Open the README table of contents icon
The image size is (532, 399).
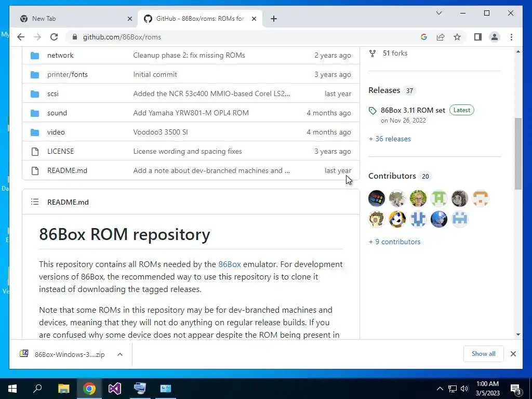click(35, 202)
